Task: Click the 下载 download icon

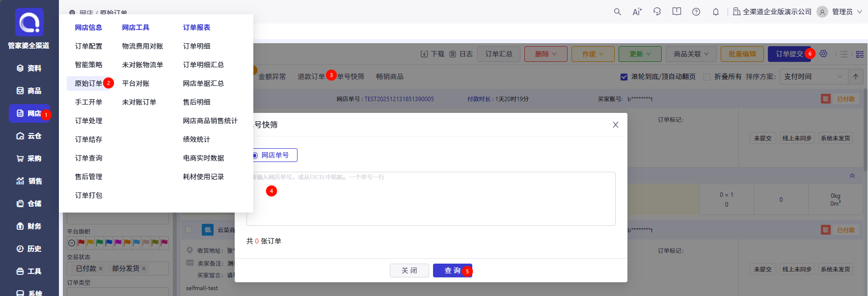Action: (424, 54)
